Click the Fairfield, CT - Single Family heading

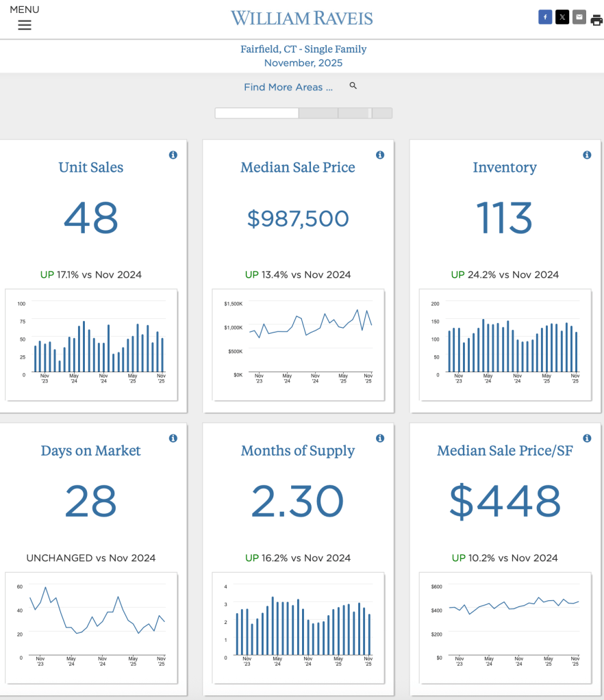[303, 49]
